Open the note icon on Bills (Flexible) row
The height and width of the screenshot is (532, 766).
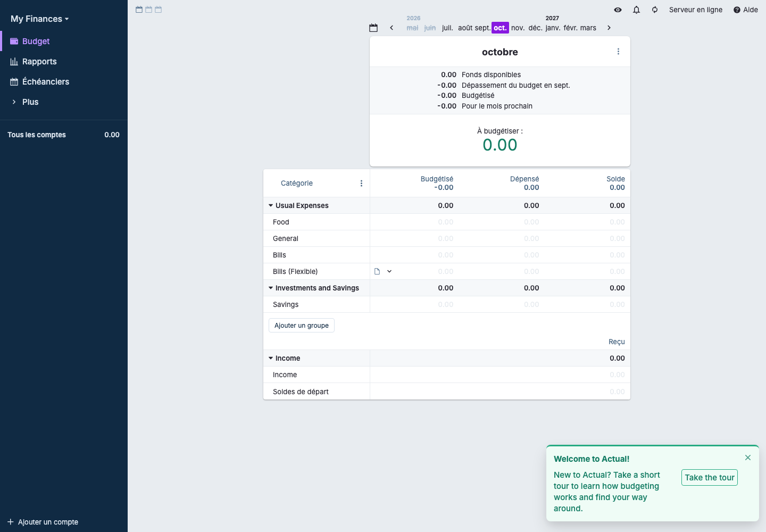pyautogui.click(x=377, y=271)
